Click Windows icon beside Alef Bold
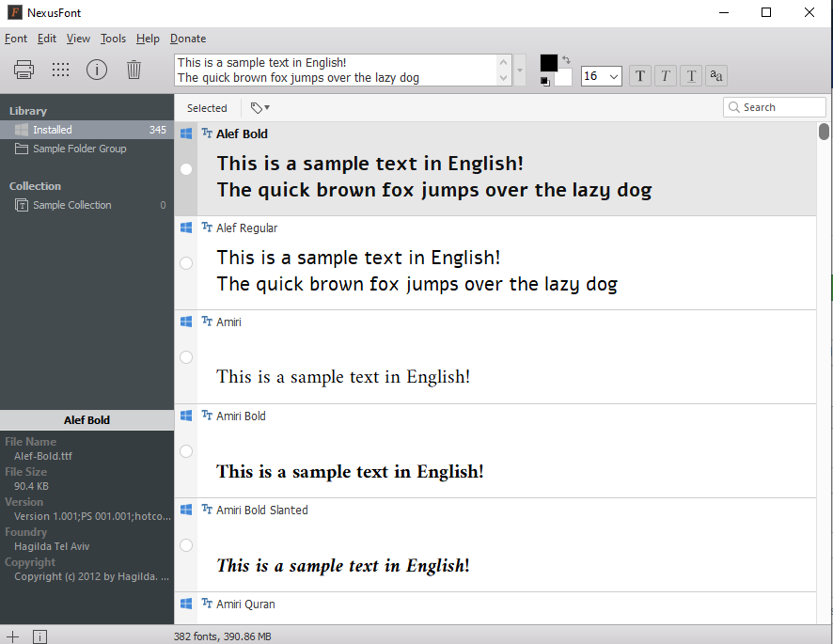 (x=186, y=134)
